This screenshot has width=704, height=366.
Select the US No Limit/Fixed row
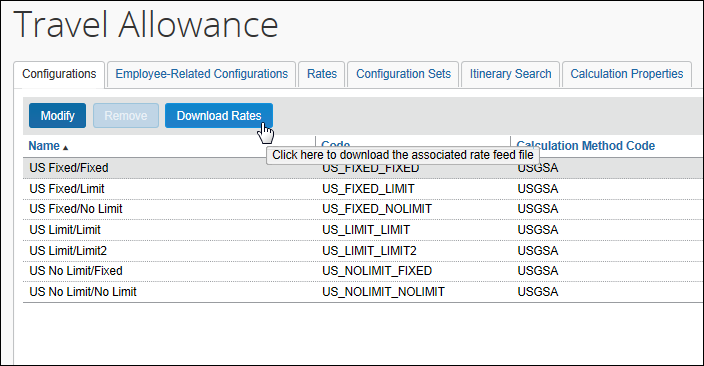click(363, 271)
